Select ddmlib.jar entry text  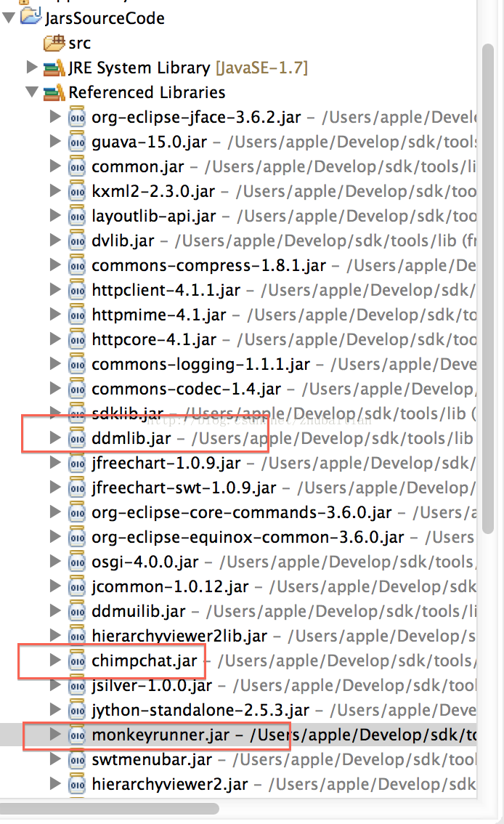pyautogui.click(x=131, y=438)
